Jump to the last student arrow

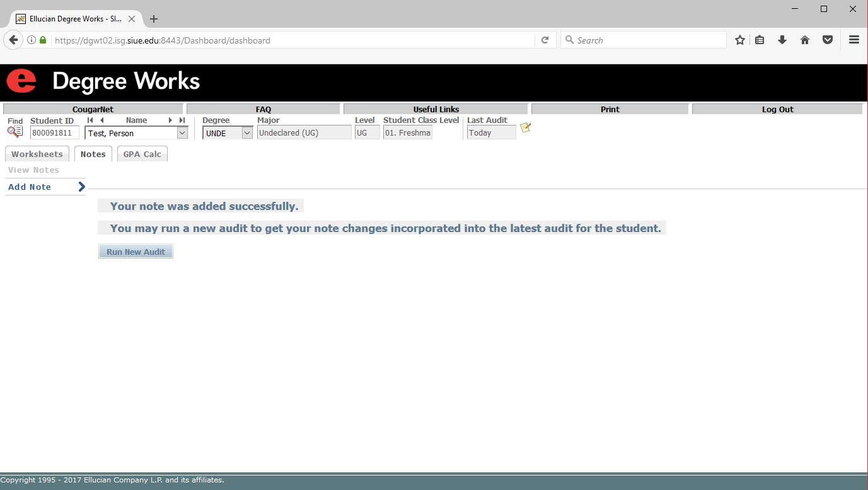tap(182, 120)
